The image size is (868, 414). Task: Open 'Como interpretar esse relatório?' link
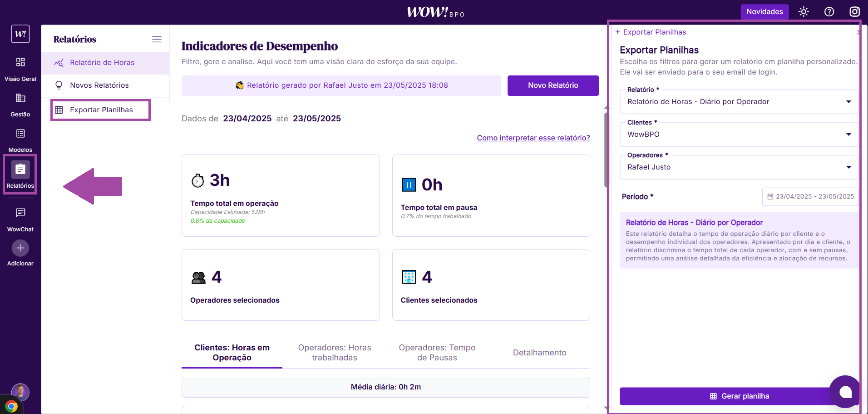533,138
